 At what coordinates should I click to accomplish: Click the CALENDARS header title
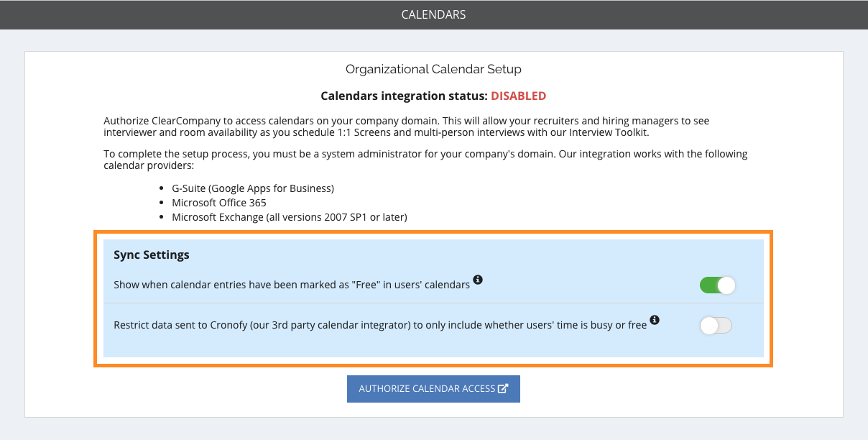[x=433, y=14]
